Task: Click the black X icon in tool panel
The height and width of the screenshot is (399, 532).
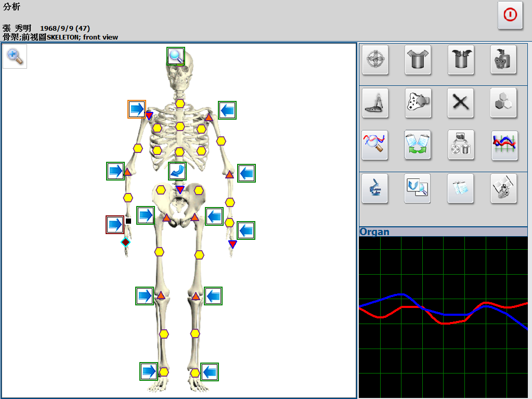Action: point(460,102)
